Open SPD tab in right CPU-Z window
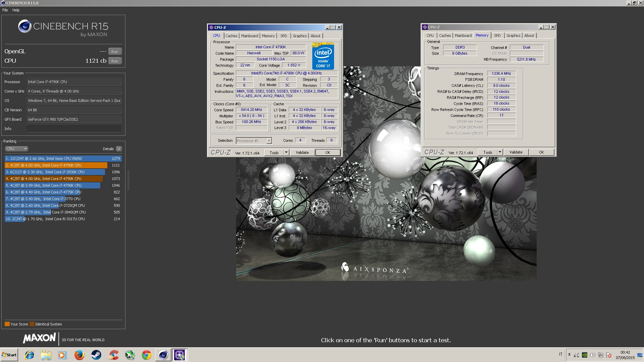Image resolution: width=644 pixels, height=362 pixels. [x=497, y=36]
